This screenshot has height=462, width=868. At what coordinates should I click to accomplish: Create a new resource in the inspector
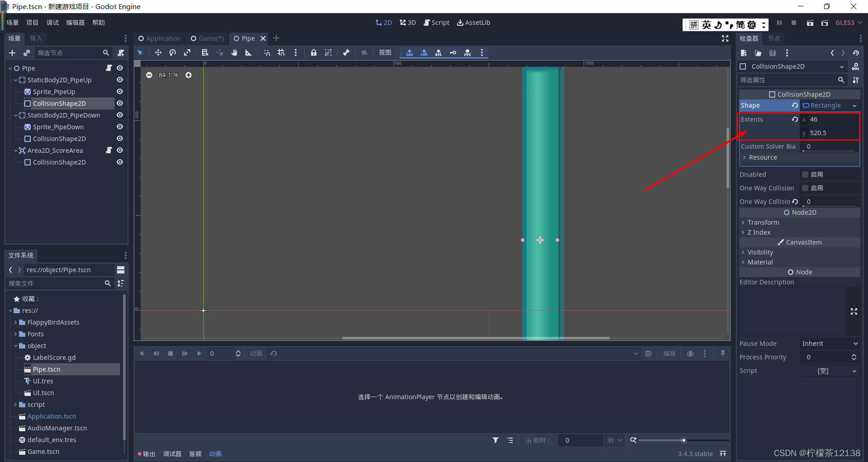pos(744,53)
